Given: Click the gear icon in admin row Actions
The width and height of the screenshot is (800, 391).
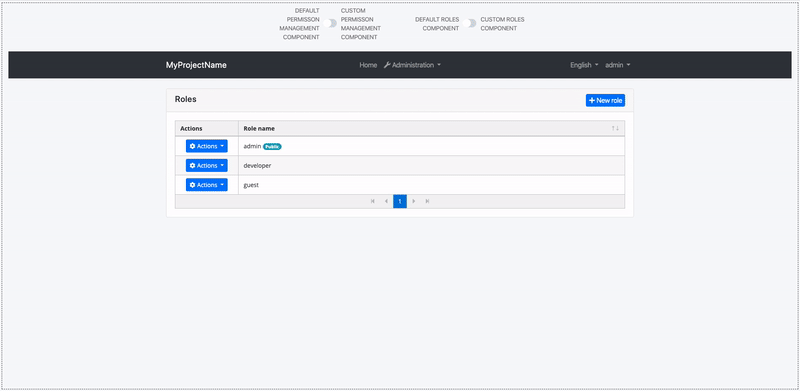Looking at the screenshot, I should tap(192, 146).
